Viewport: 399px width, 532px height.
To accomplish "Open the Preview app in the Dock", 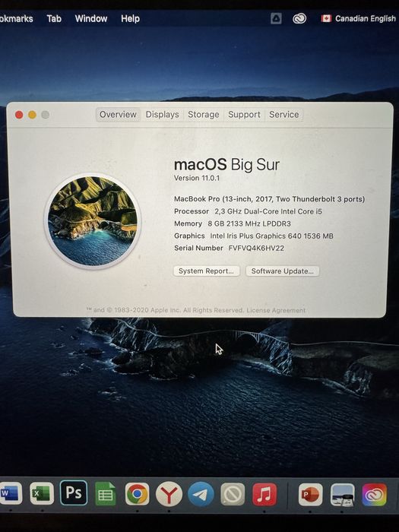I will (x=342, y=495).
